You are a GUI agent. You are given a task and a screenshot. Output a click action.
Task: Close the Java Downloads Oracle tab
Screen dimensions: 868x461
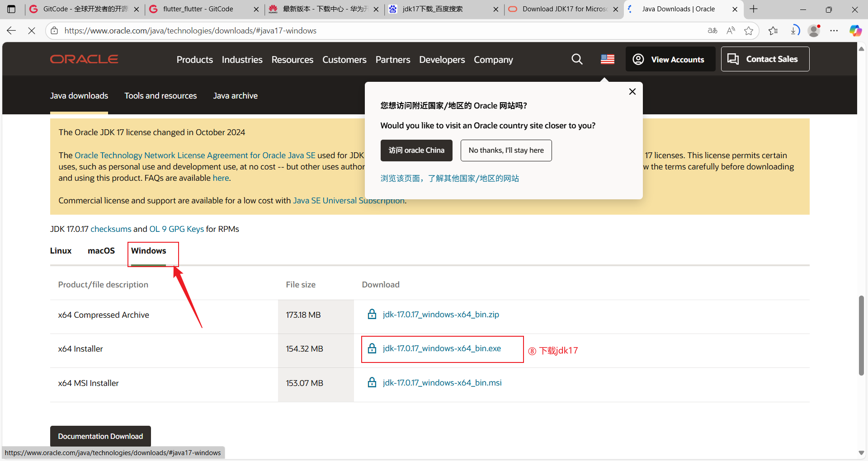735,9
